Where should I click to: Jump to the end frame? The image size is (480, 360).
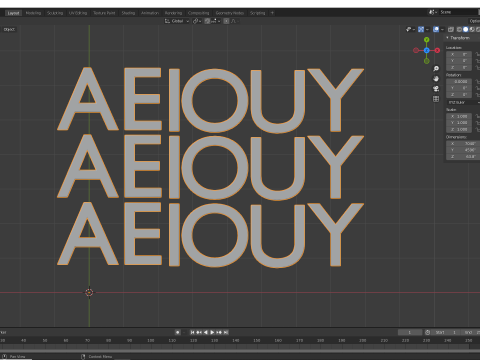(226, 332)
